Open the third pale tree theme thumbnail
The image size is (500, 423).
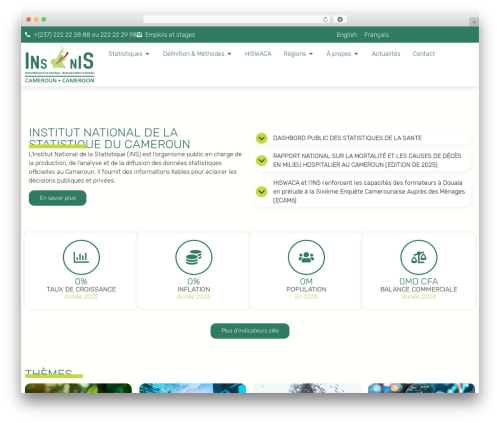click(x=307, y=388)
